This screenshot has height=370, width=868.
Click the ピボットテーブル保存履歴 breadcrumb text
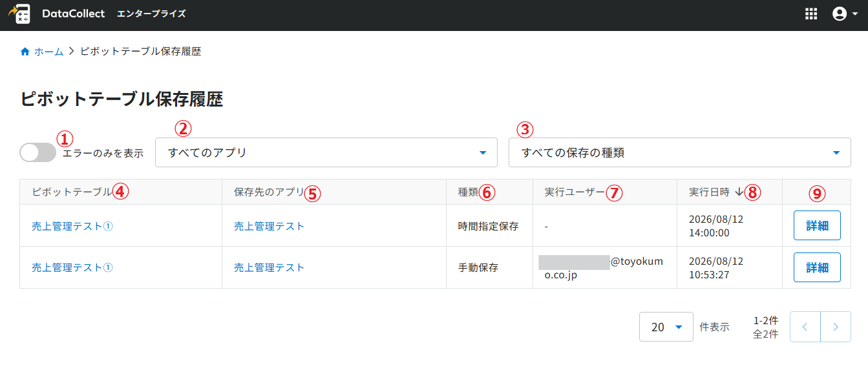tap(140, 52)
